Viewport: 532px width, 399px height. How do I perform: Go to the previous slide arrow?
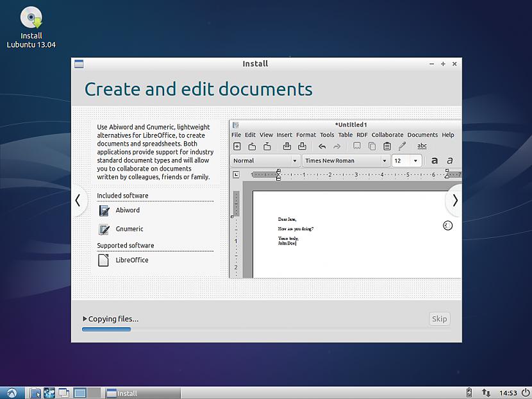click(78, 200)
